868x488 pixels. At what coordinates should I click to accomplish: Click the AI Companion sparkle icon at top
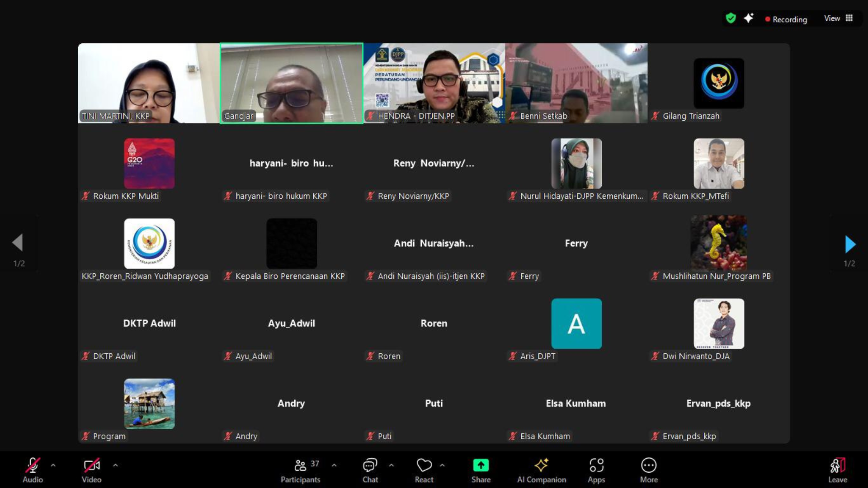pyautogui.click(x=749, y=18)
